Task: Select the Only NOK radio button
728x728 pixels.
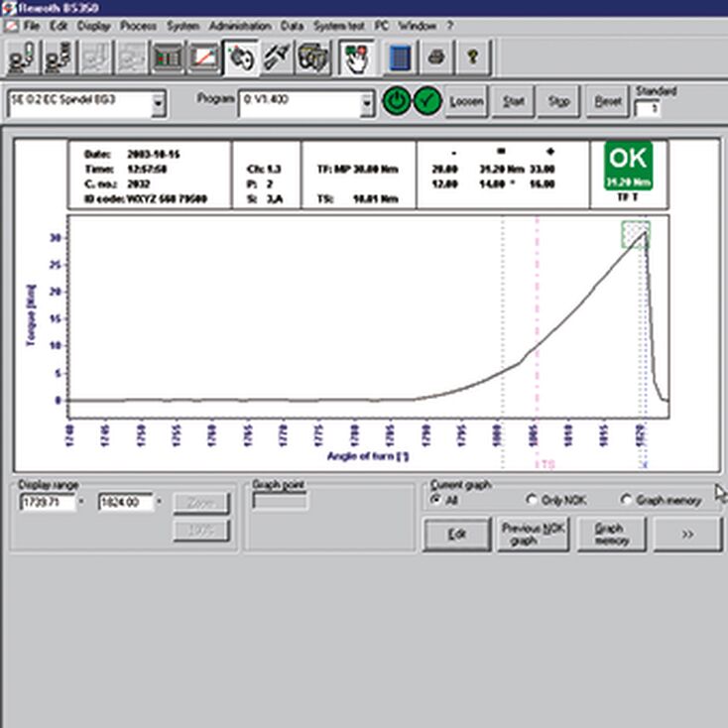Action: [x=532, y=500]
